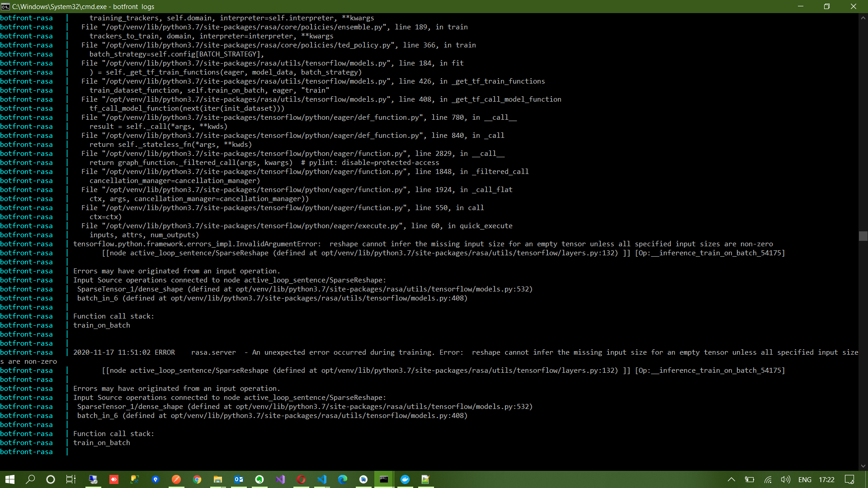Open the volume control in system tray

point(785,479)
